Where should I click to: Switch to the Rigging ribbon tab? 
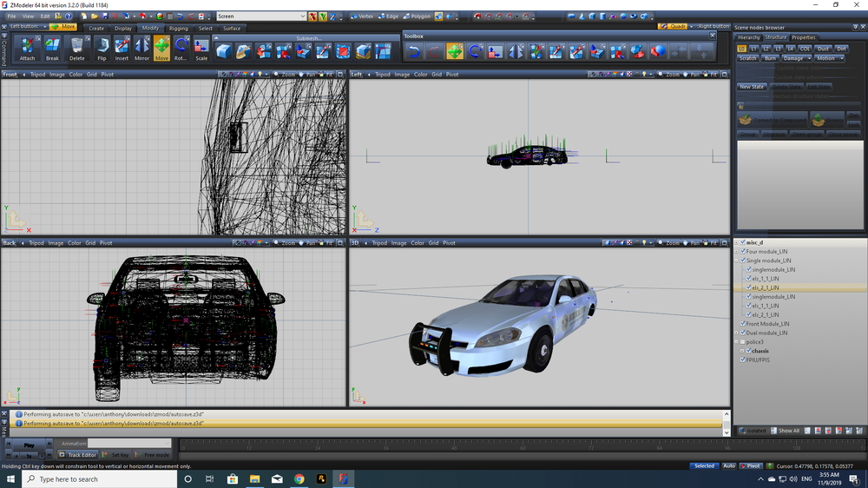click(179, 28)
